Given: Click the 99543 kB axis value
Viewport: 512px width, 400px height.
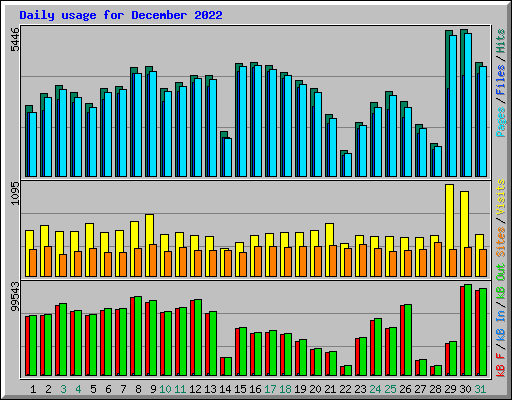Looking at the screenshot, I should point(15,296).
